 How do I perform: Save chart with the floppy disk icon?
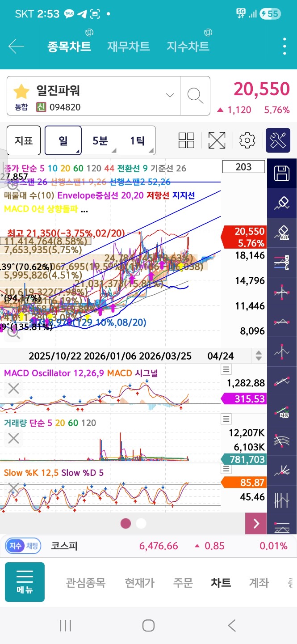282,173
